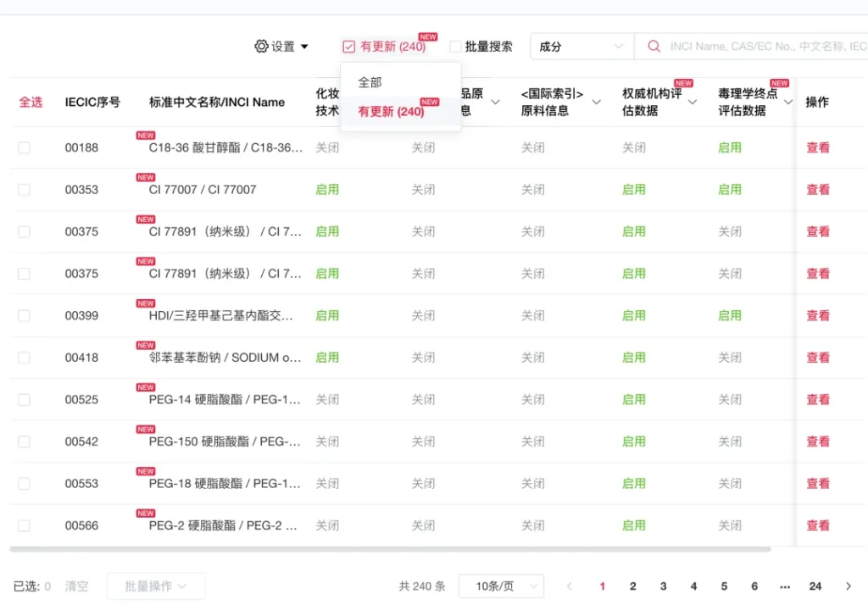Choose 有更新 (240) in the filter menu

391,112
